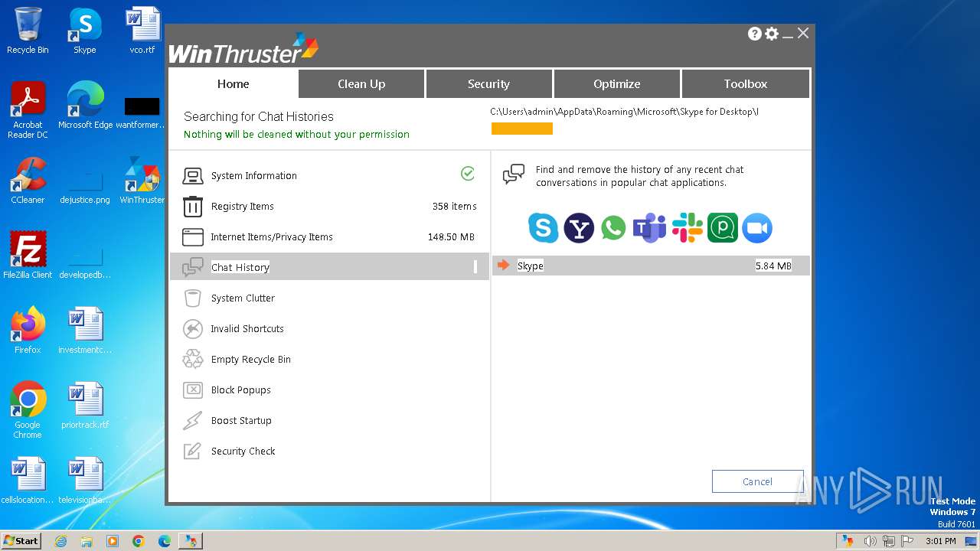Image resolution: width=980 pixels, height=551 pixels.
Task: Click the Internet Items browser window icon
Action: [192, 237]
